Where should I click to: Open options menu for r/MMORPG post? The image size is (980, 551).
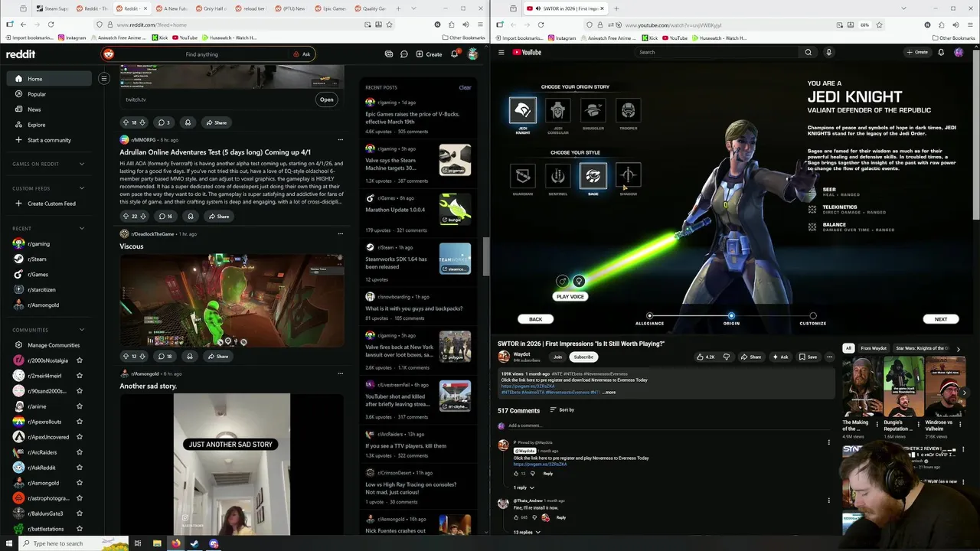click(341, 140)
